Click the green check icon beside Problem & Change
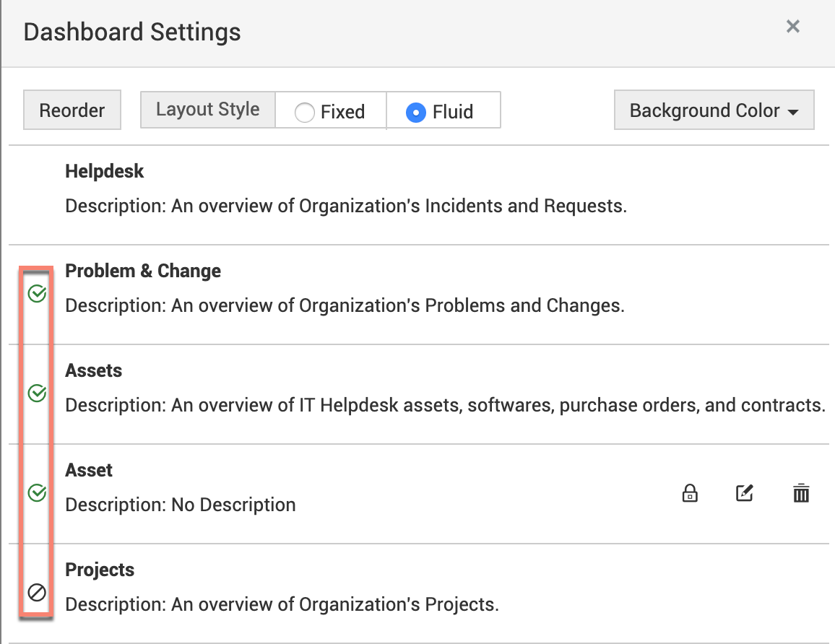Image resolution: width=835 pixels, height=644 pixels. (37, 294)
